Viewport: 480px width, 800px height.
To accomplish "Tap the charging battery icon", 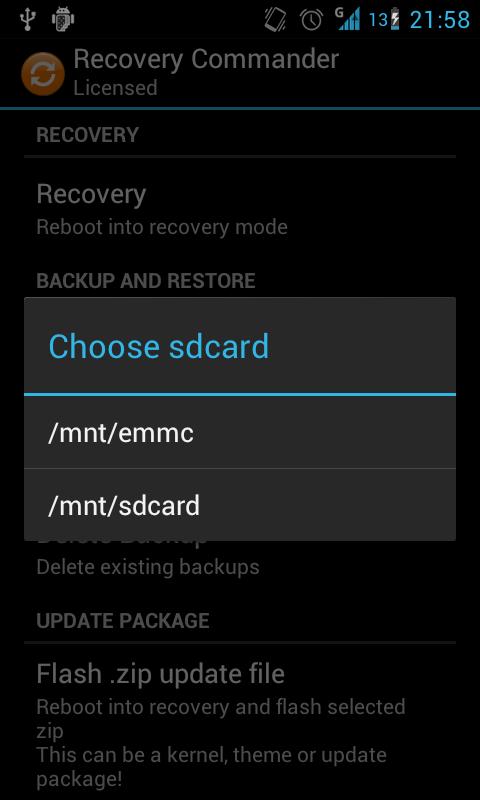I will (394, 19).
